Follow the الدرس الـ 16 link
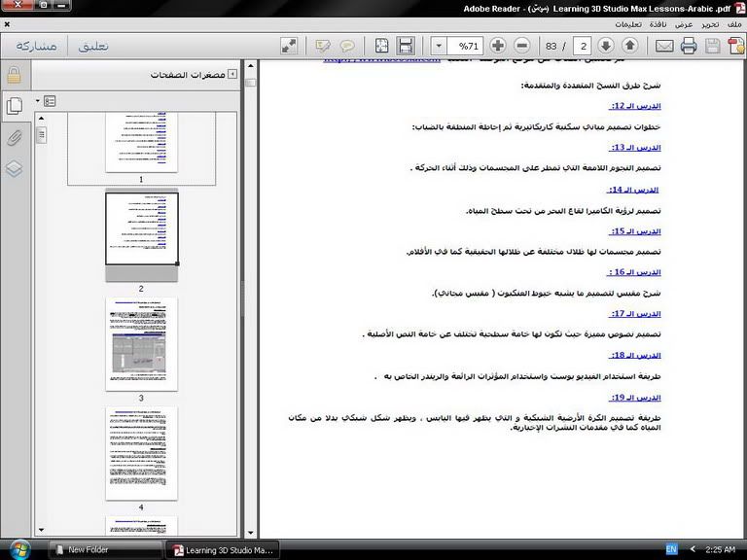Screen dimensions: 747x560 pyautogui.click(x=634, y=272)
